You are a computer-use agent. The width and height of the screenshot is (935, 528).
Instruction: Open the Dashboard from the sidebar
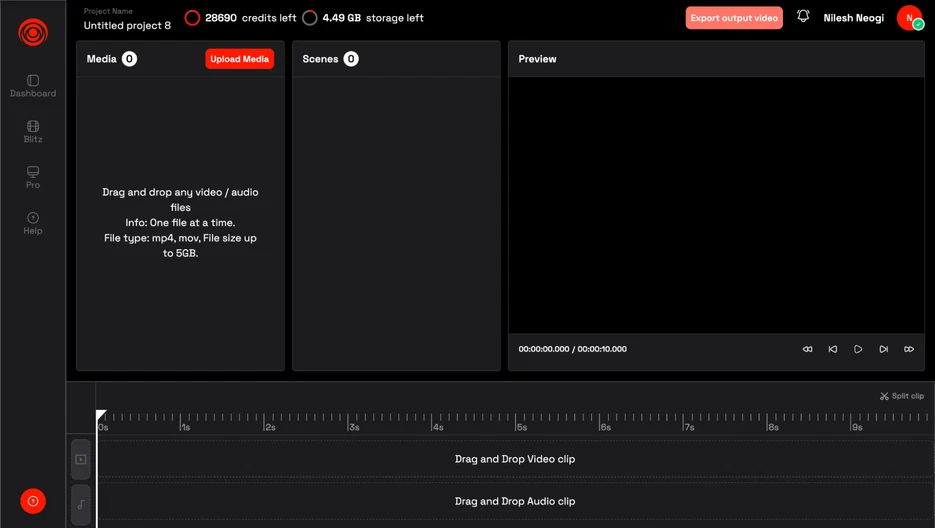pyautogui.click(x=33, y=86)
